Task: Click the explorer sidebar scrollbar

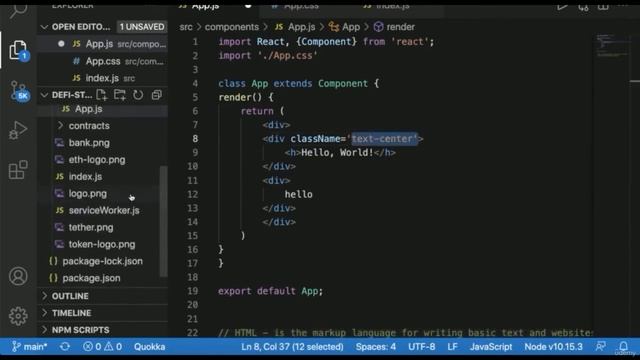Action: tap(163, 221)
